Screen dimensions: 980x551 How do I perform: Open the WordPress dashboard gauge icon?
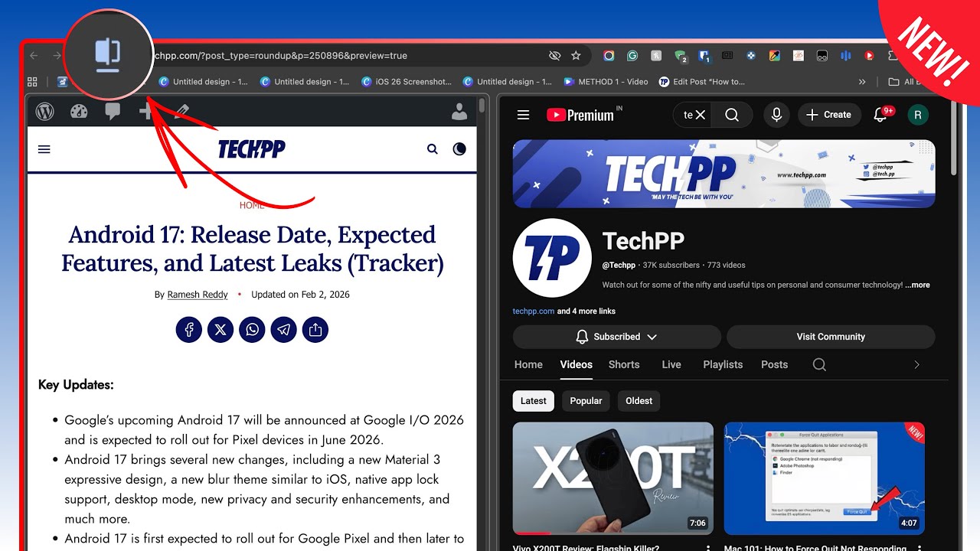click(x=79, y=112)
